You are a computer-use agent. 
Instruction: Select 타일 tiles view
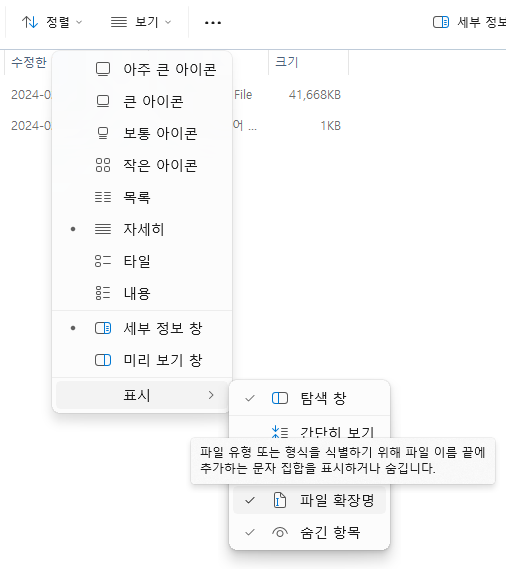pyautogui.click(x=142, y=261)
